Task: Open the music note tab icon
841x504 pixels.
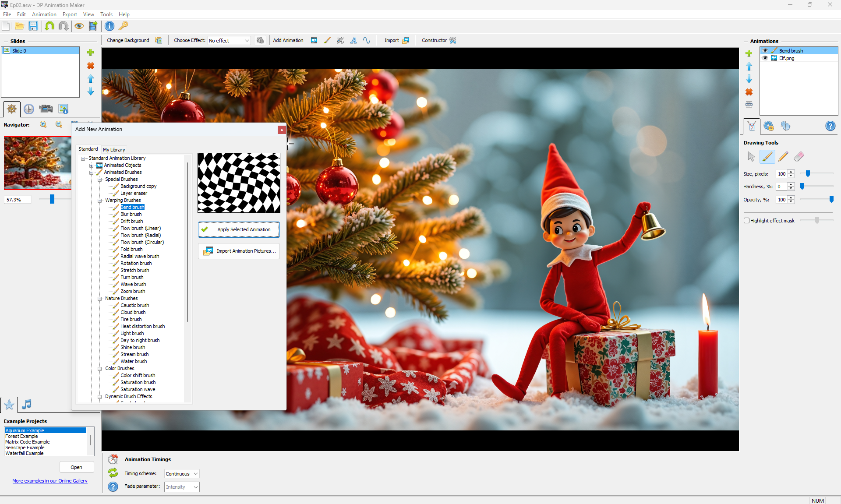Action: (x=27, y=404)
